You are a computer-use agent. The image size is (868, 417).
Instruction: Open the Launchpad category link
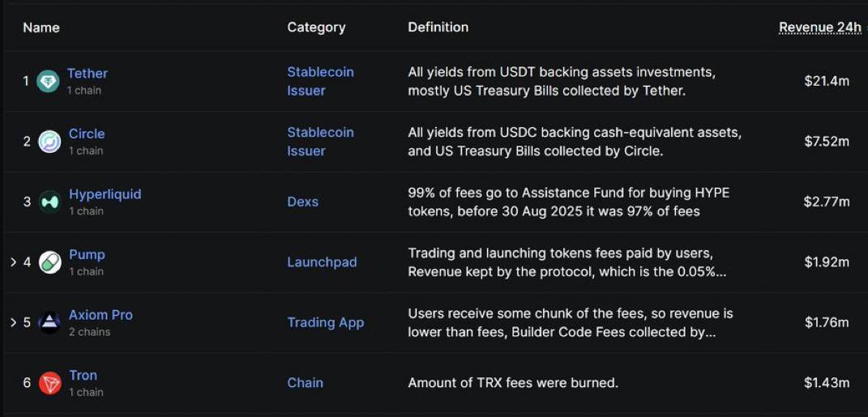tap(323, 262)
